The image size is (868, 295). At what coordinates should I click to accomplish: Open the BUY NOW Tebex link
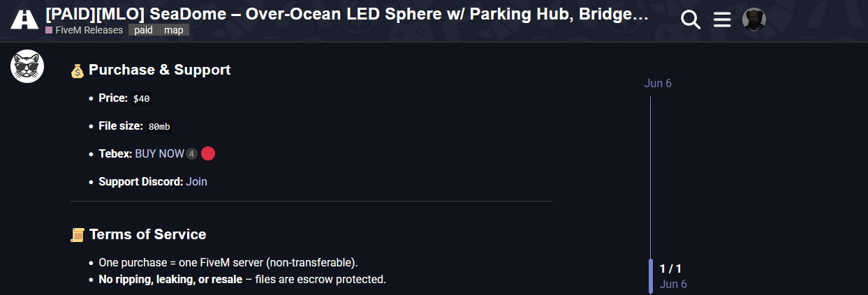[x=159, y=153]
